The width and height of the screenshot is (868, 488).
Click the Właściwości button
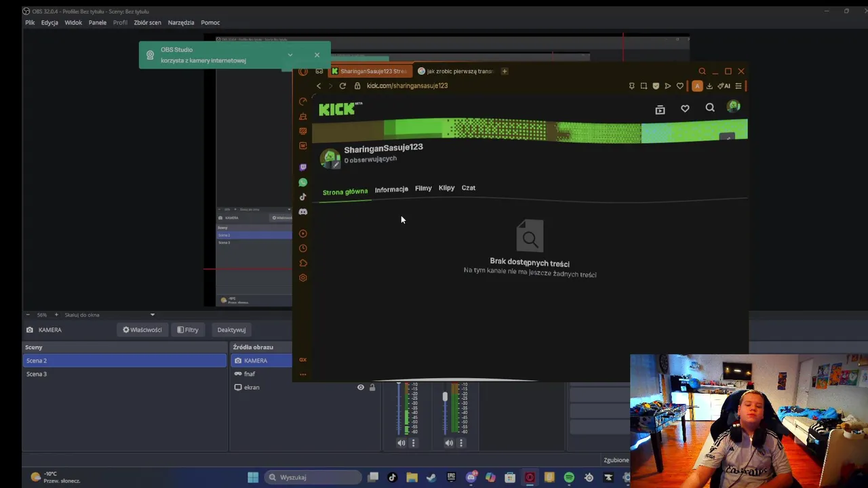pyautogui.click(x=142, y=329)
